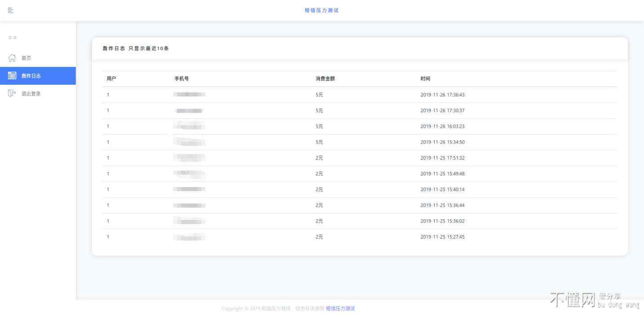
Task: Open the 首页 menu label
Action: pos(26,58)
